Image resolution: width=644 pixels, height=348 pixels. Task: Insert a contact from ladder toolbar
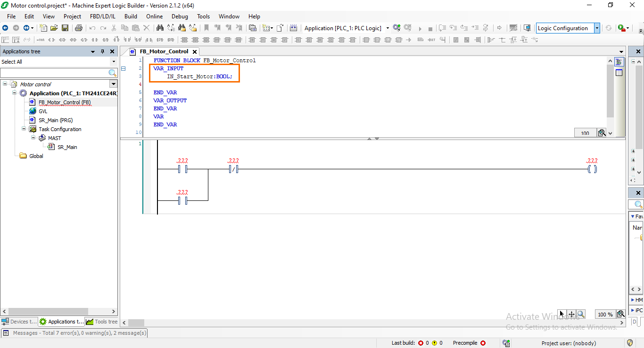[94, 40]
